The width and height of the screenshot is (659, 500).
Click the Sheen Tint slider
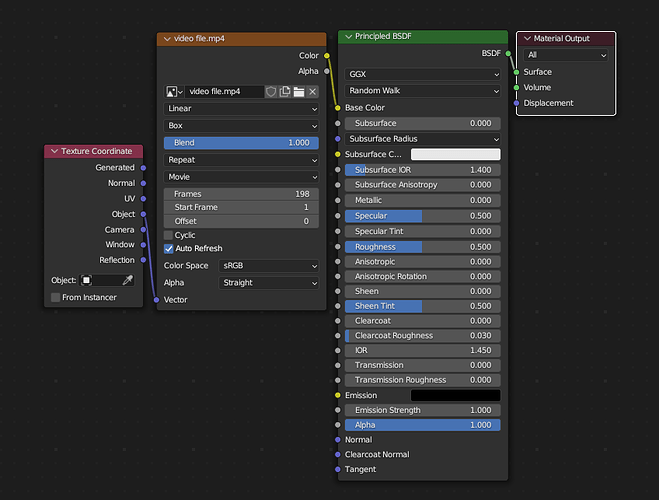click(423, 306)
